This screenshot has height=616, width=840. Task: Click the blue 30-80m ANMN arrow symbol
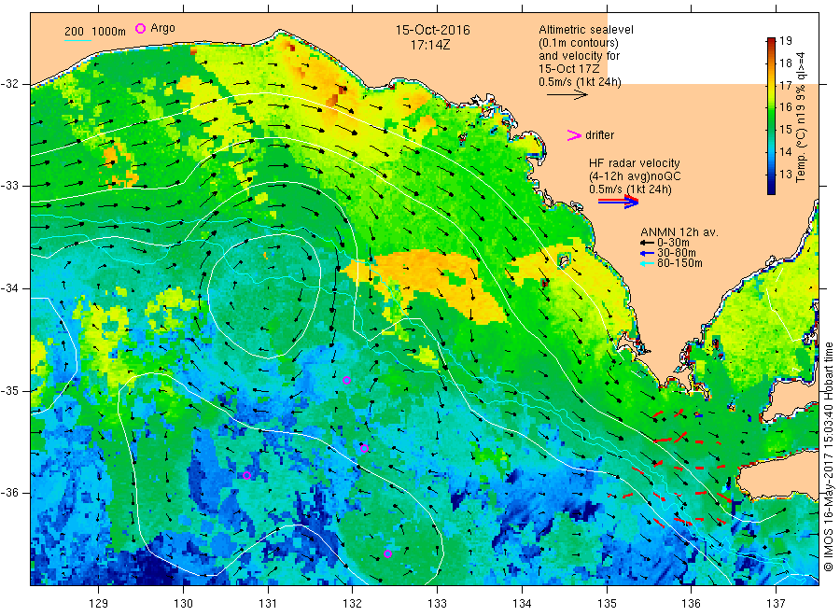648,253
